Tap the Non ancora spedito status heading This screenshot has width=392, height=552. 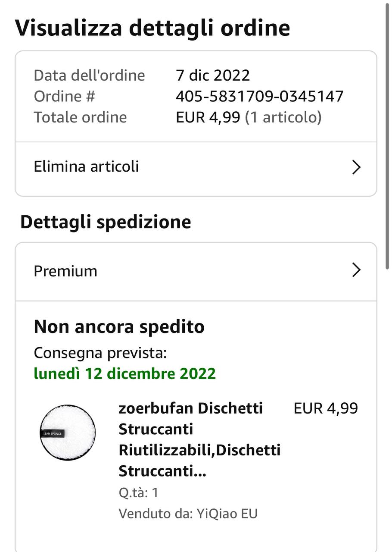click(x=119, y=327)
